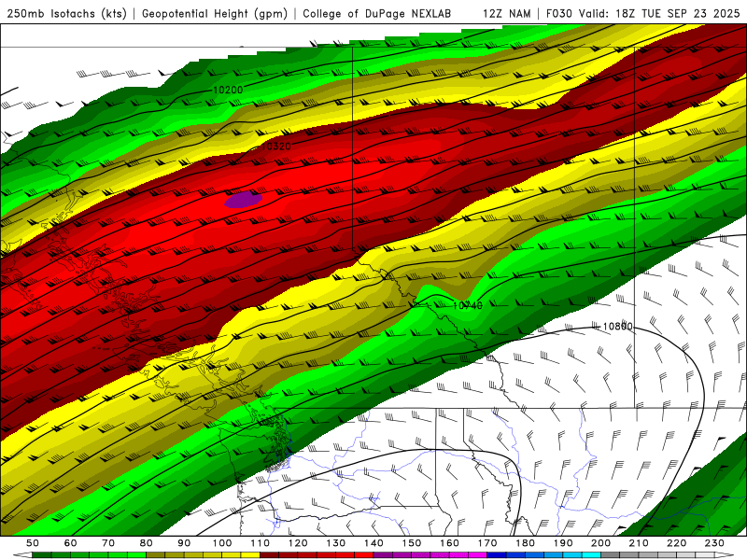Click the 220 value on the color scale
The image size is (747, 560).
[x=676, y=543]
